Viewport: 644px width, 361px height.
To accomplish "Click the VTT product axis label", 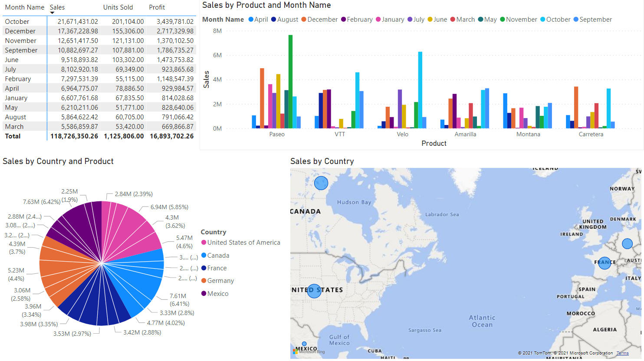I will point(340,134).
